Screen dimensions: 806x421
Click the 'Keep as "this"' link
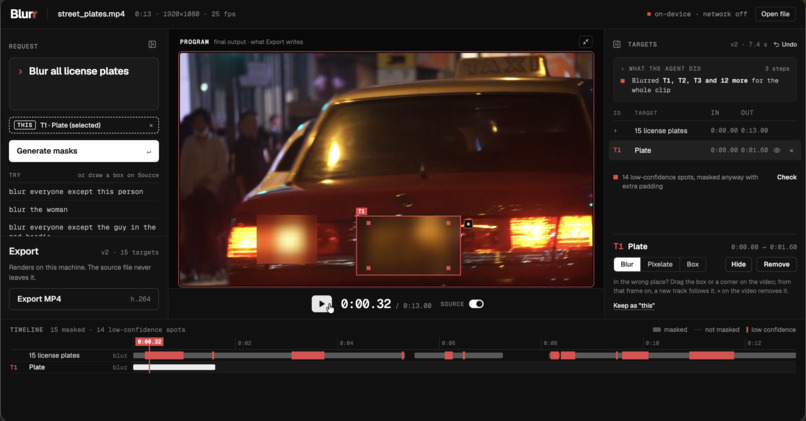(x=634, y=306)
